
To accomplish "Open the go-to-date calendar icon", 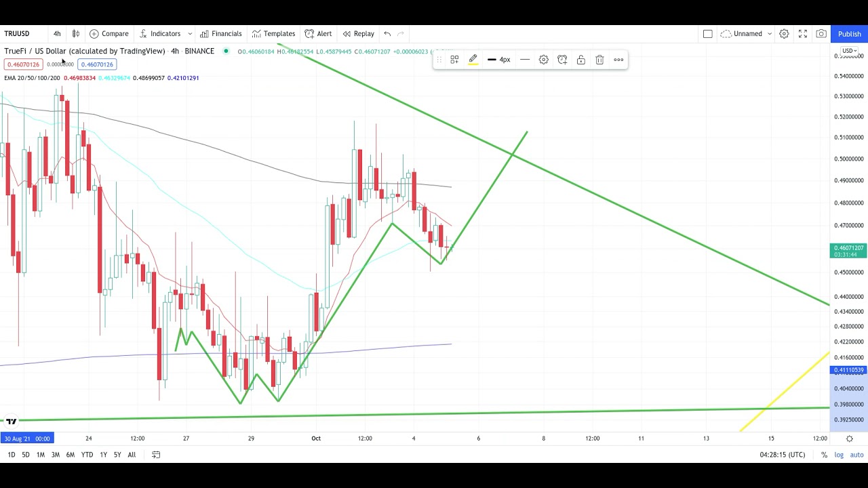I will 156,455.
